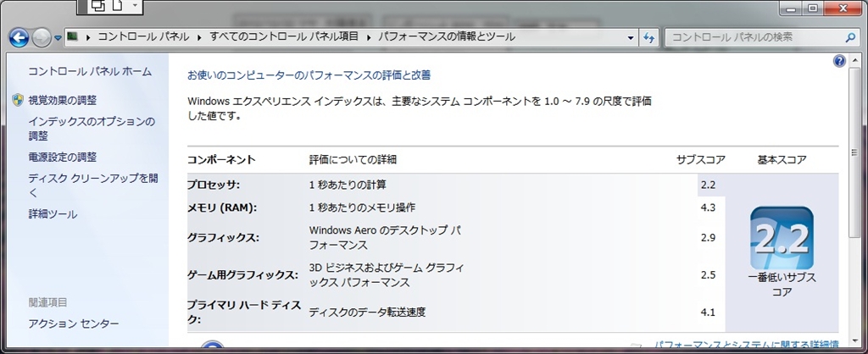The image size is (868, 354).
Task: Click the ディスクのデータ転送速度 description text
Action: point(367,312)
